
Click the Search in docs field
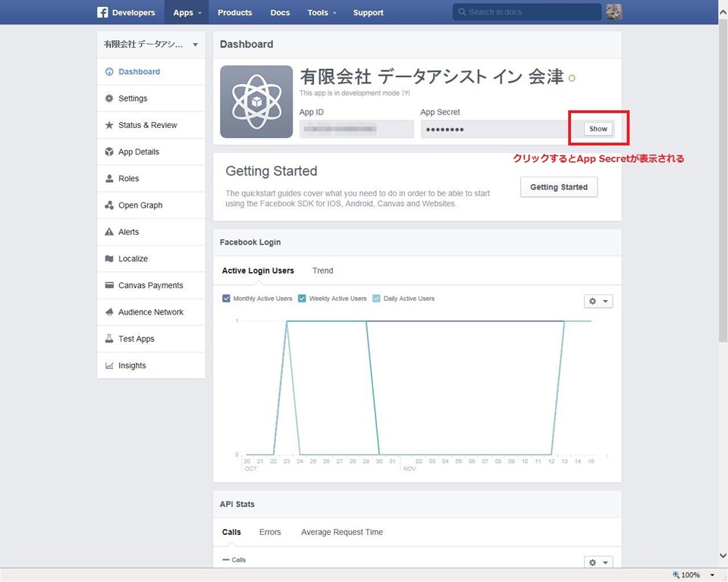527,12
